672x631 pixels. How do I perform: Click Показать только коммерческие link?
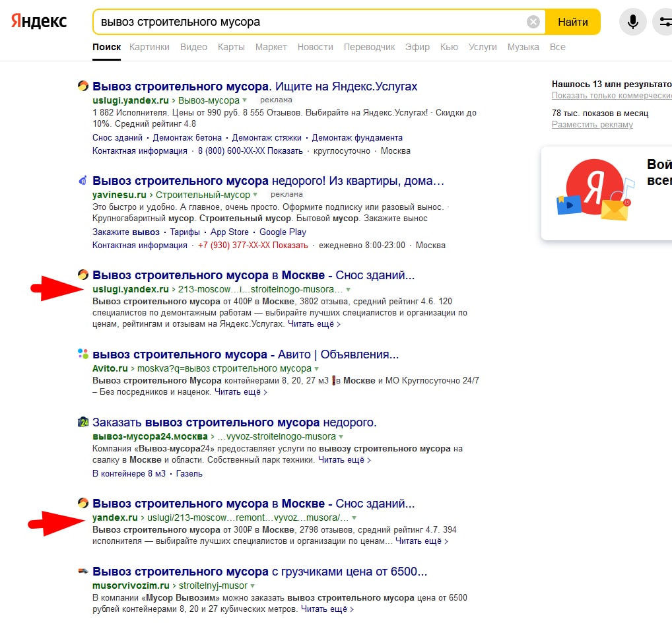tap(612, 96)
